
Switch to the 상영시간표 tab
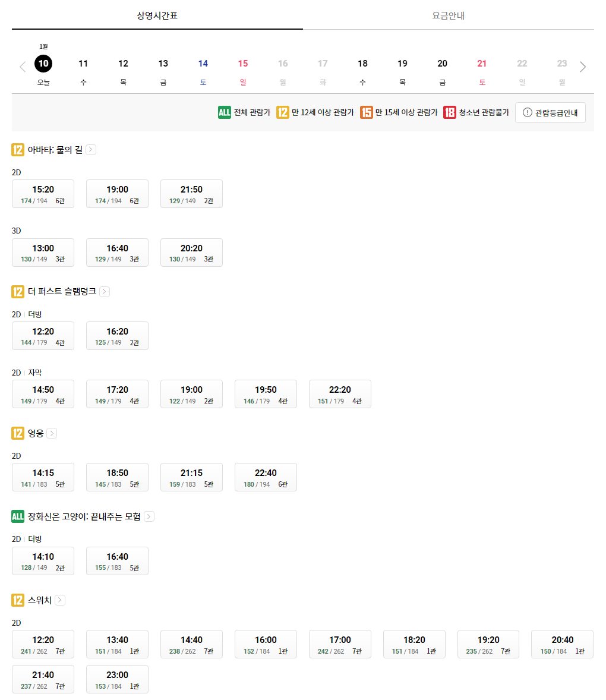157,15
